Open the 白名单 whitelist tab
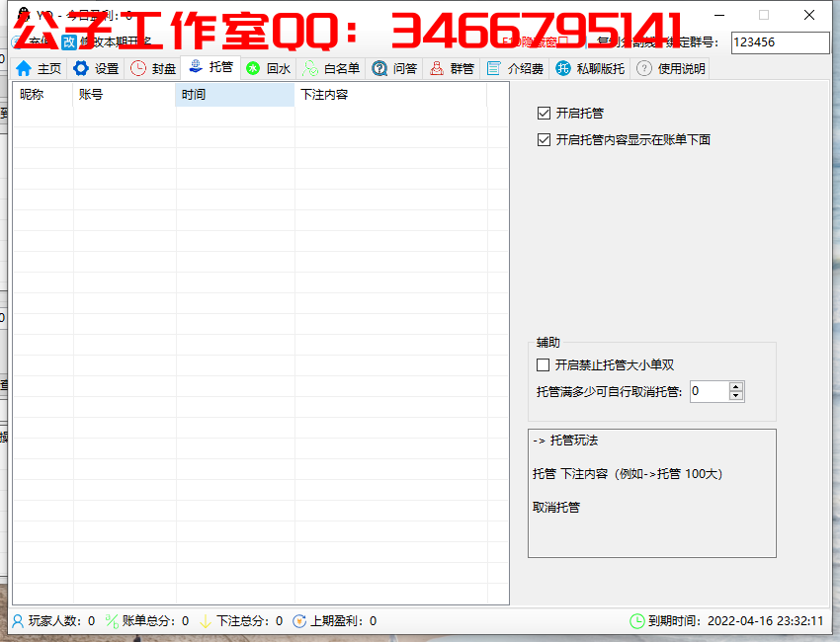Image resolution: width=840 pixels, height=642 pixels. click(x=331, y=68)
